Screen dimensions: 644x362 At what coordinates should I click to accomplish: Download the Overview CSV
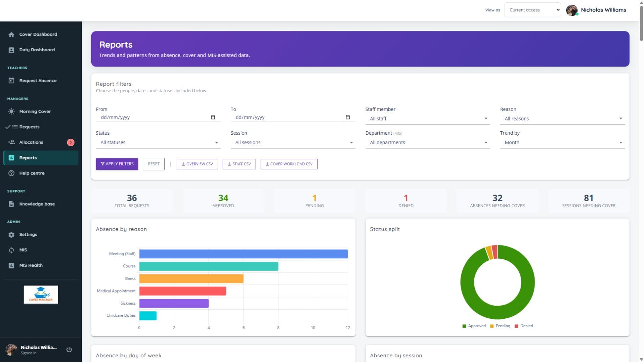tap(197, 164)
